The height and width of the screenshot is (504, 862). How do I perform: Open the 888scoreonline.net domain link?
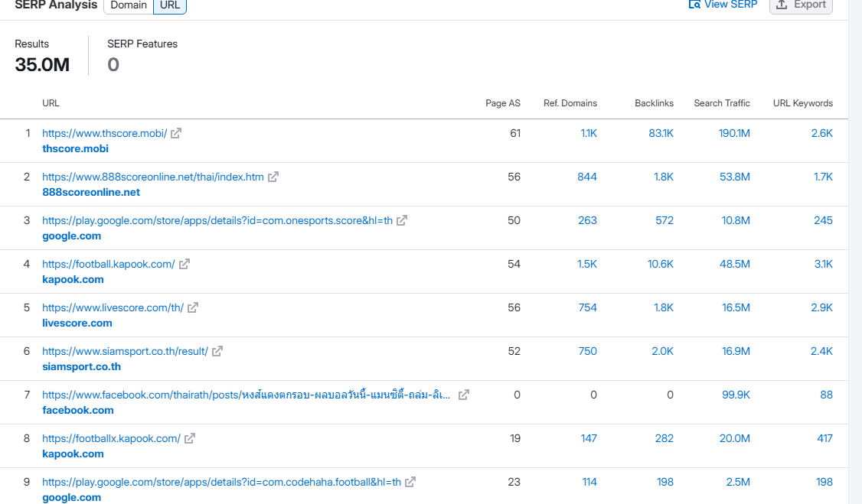pos(91,192)
